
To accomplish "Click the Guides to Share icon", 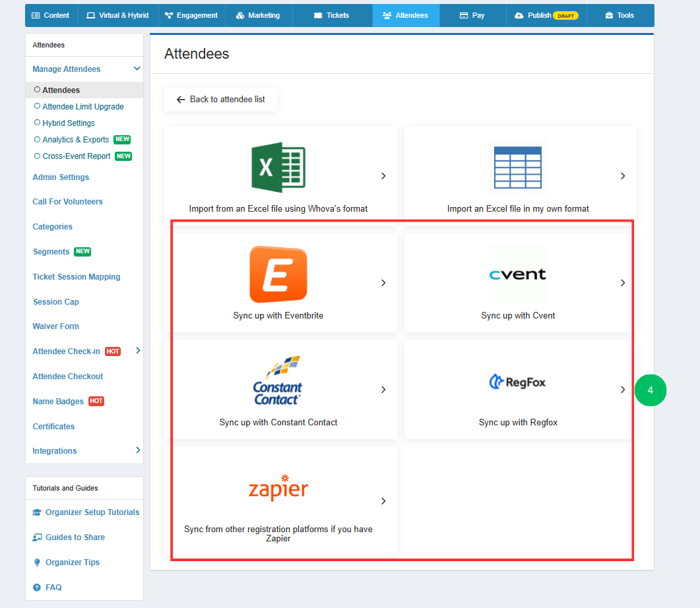I will pos(37,537).
